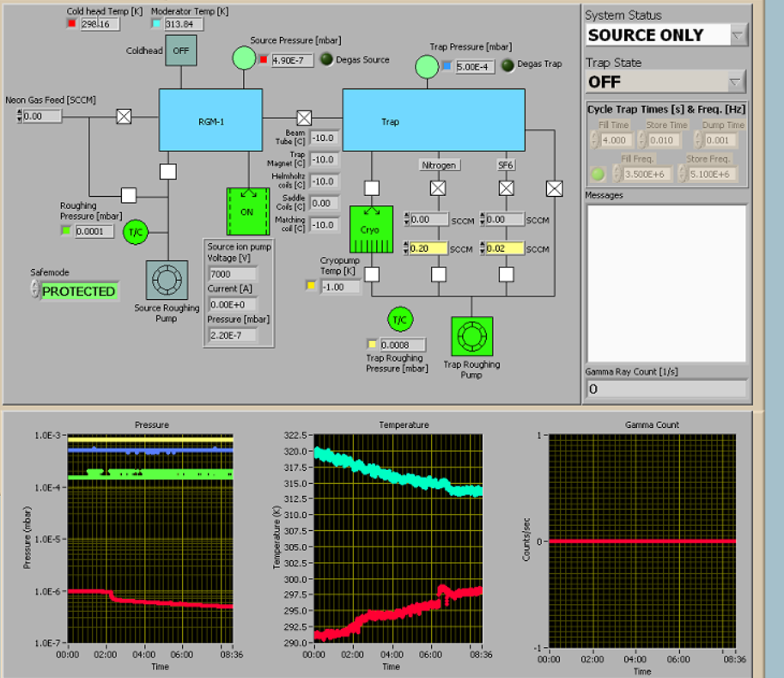Viewport: 784px width, 678px height.
Task: Click the Trap Roughing Pump icon
Action: [471, 338]
